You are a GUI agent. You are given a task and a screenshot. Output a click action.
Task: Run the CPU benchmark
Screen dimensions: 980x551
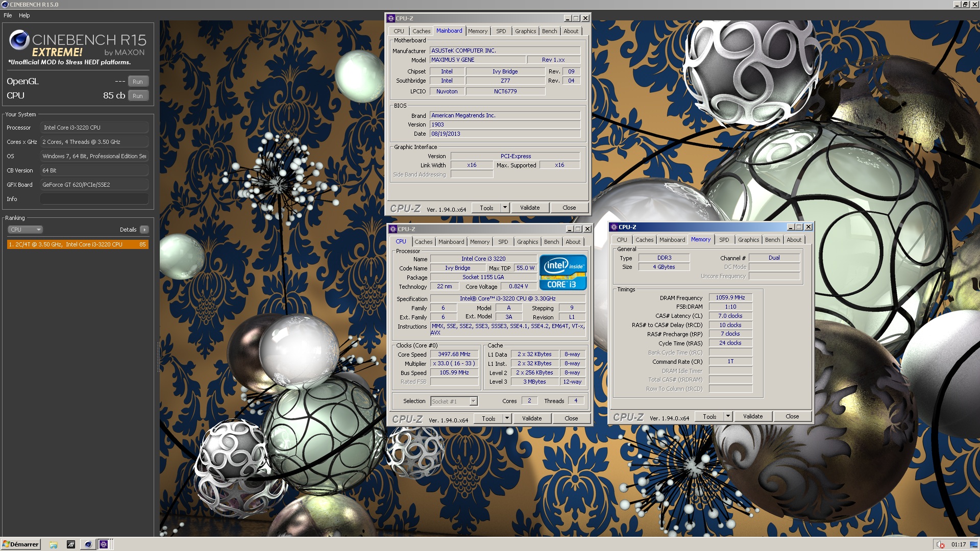click(138, 96)
